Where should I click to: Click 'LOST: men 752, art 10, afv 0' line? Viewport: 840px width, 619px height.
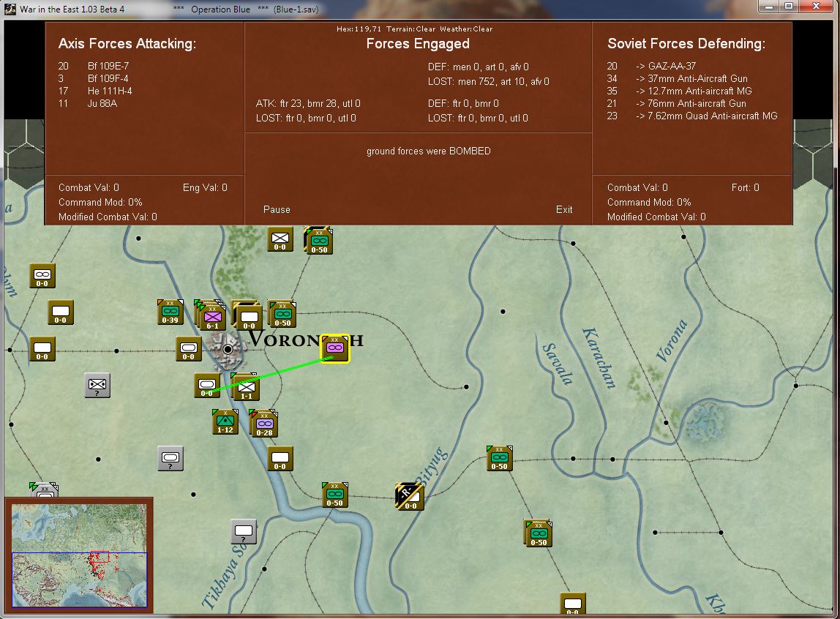pos(489,81)
